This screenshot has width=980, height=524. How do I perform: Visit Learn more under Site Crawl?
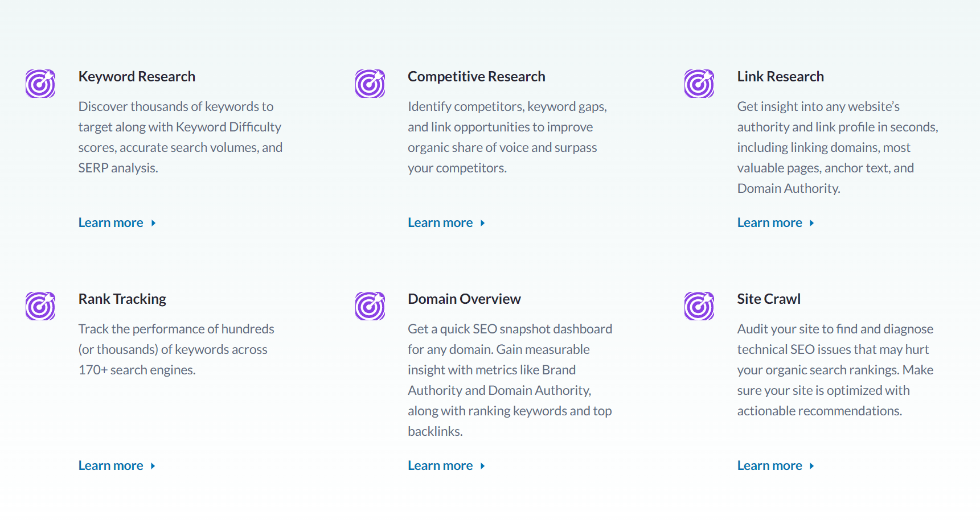click(x=776, y=466)
